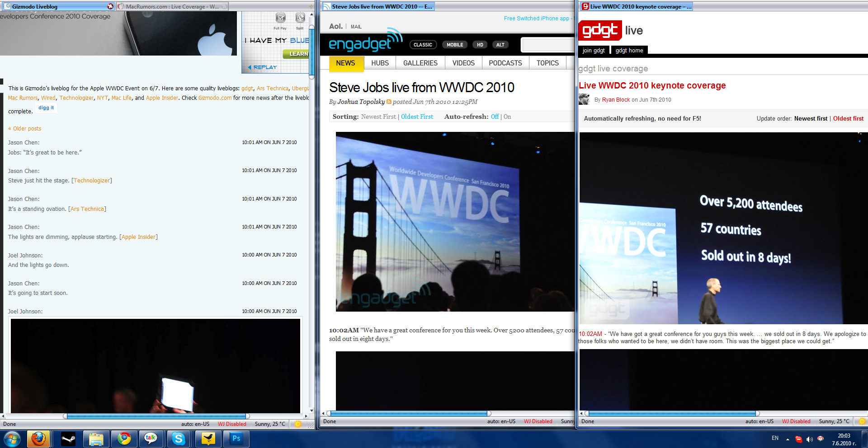The image size is (868, 448).
Task: Open Photoshop from the taskbar
Action: pos(236,439)
